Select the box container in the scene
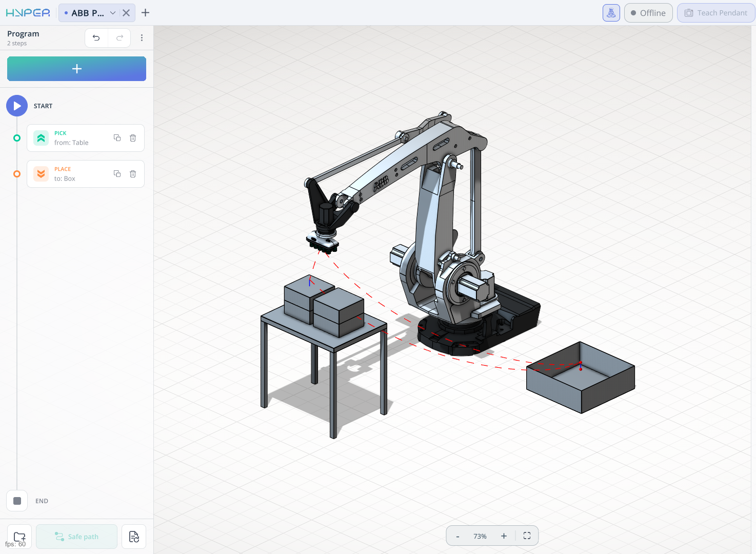The width and height of the screenshot is (756, 554). (581, 377)
